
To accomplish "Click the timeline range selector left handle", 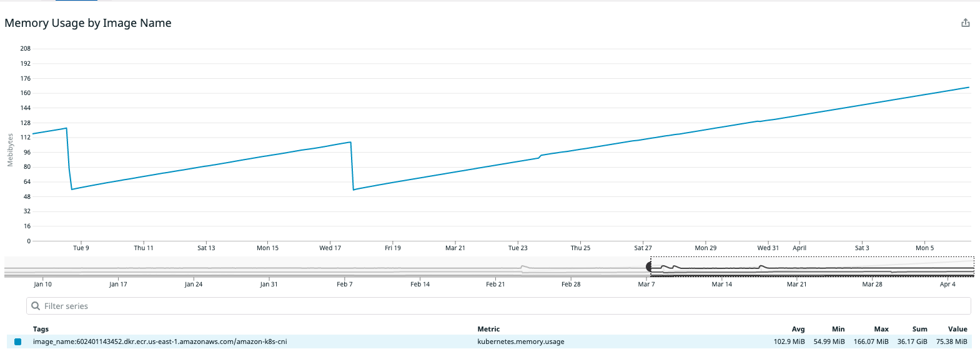I will click(x=650, y=267).
